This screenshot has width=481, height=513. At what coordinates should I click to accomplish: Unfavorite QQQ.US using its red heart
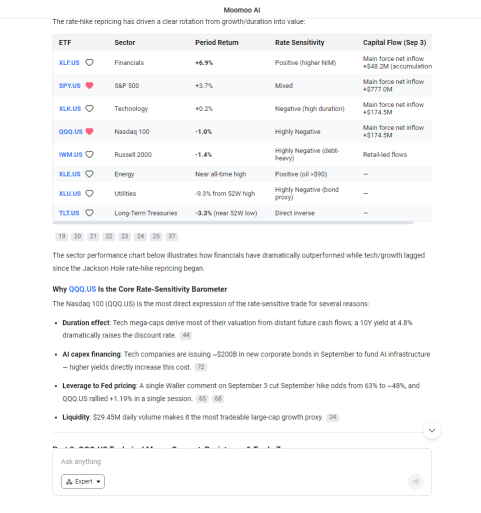click(89, 131)
